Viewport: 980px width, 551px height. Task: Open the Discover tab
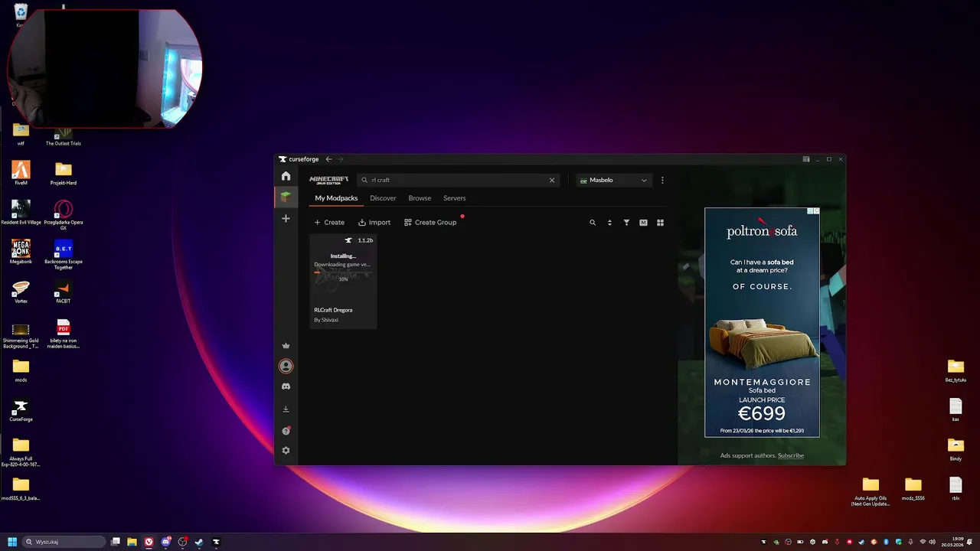point(383,198)
